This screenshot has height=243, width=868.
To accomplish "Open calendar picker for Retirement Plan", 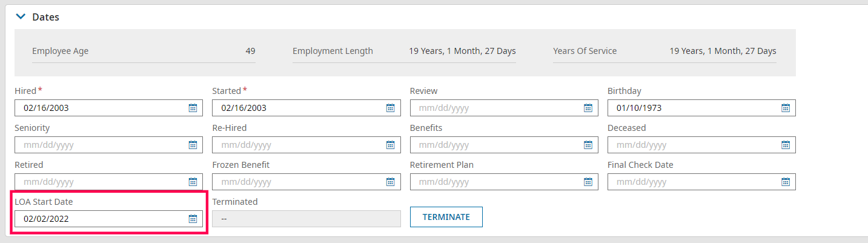I will point(588,182).
